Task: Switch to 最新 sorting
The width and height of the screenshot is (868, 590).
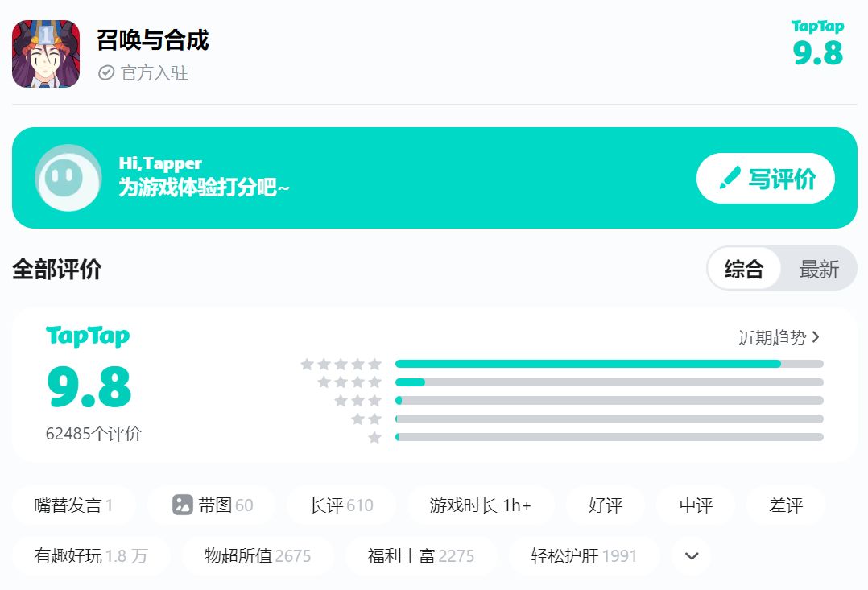Action: tap(819, 269)
